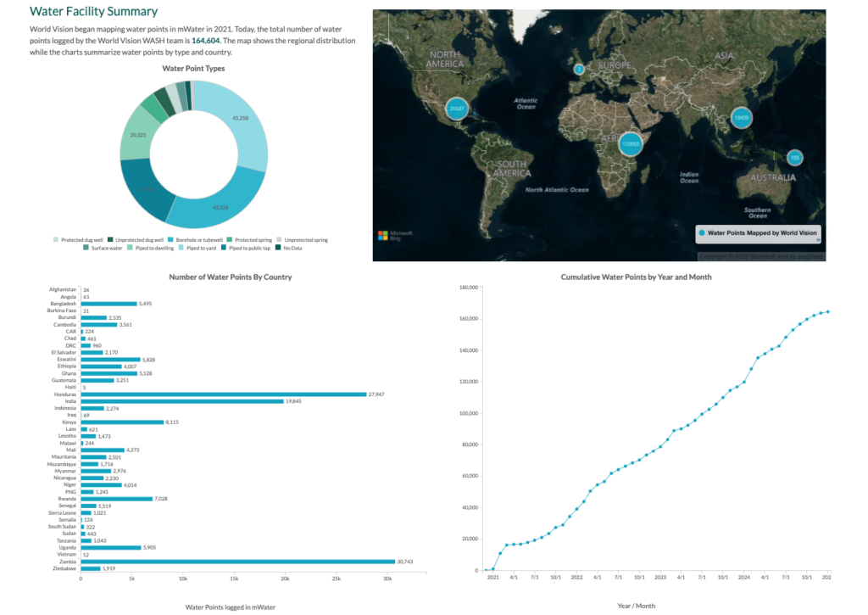
Task: Click the No Data legend swatch
Action: pyautogui.click(x=278, y=248)
